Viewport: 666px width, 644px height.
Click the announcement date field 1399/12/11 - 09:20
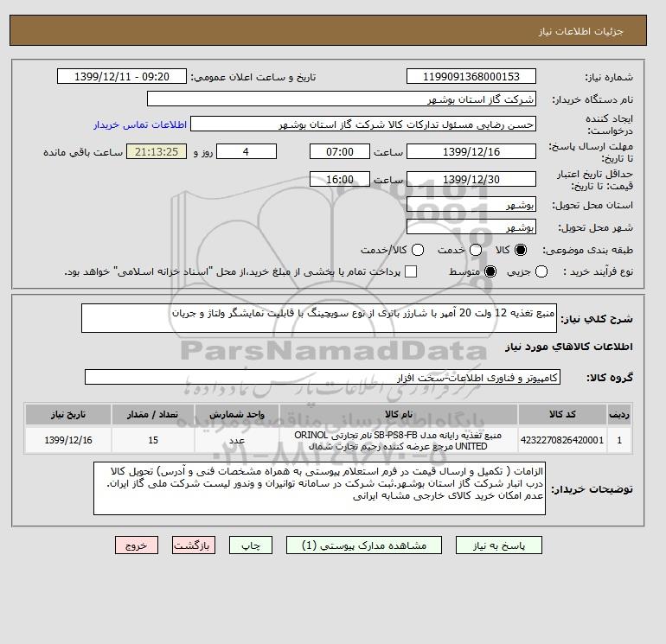coord(121,76)
